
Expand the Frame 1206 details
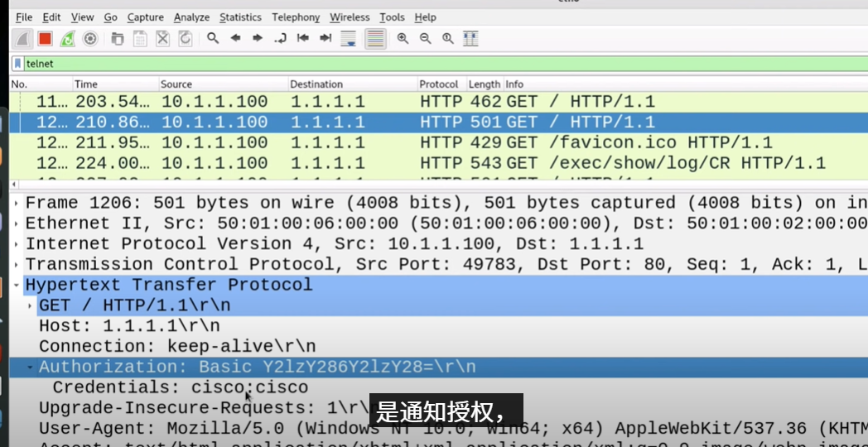(17, 203)
